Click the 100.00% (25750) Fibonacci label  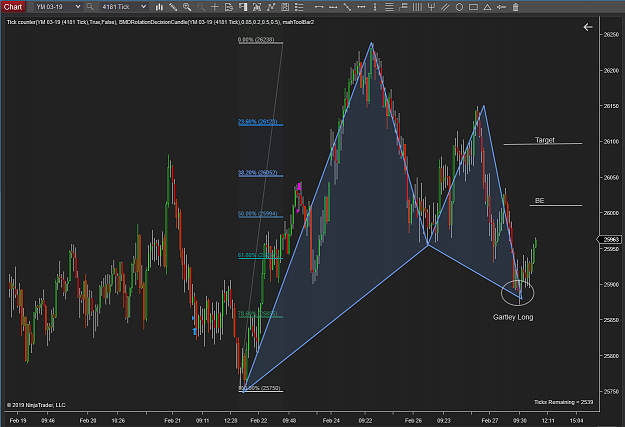click(259, 388)
